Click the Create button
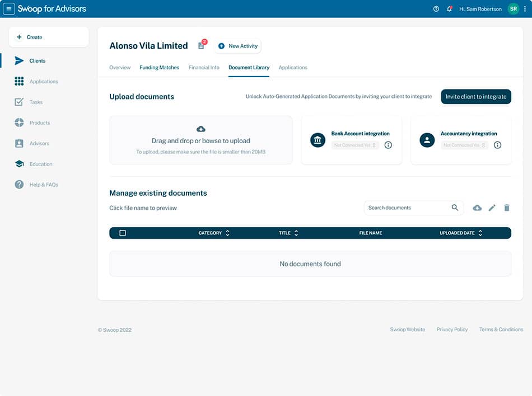532x396 pixels. pos(49,37)
